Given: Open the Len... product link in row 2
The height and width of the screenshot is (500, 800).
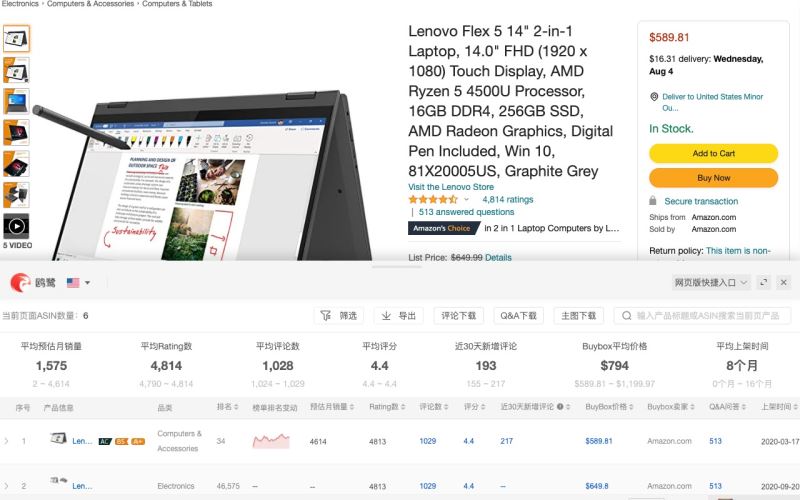Looking at the screenshot, I should (82, 486).
